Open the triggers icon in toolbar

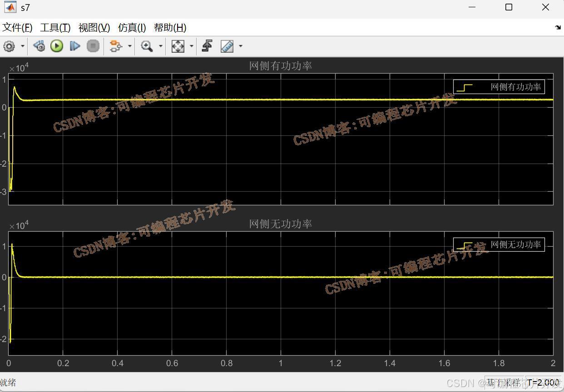tap(208, 46)
